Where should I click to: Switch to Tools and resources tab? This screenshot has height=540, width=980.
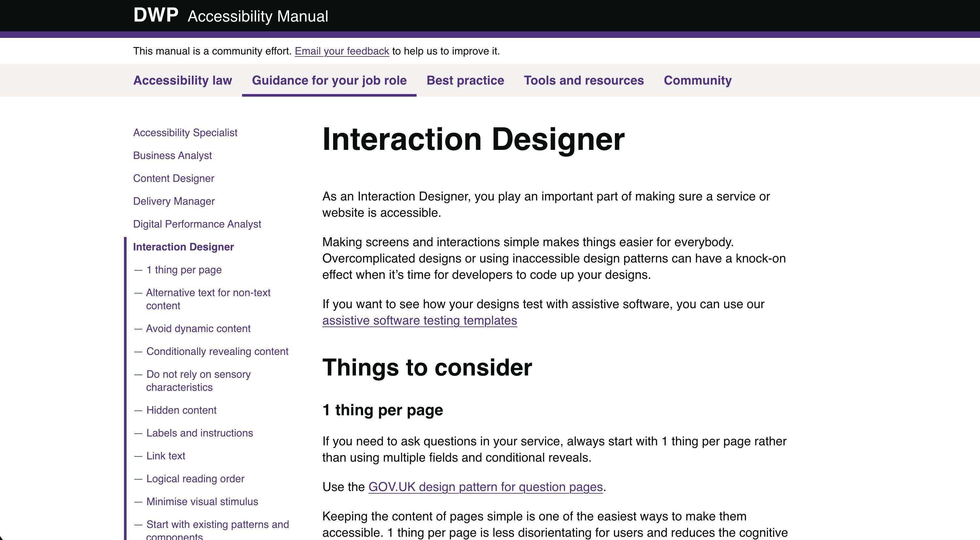pos(584,80)
